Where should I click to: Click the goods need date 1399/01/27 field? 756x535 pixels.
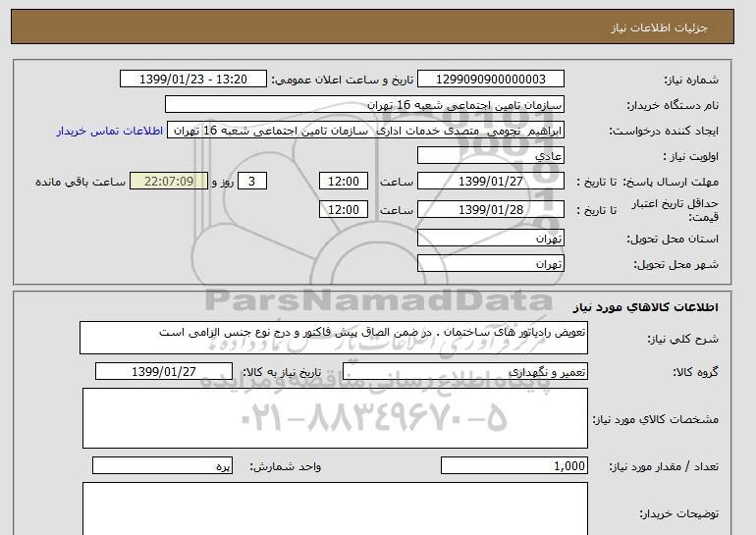point(164,372)
